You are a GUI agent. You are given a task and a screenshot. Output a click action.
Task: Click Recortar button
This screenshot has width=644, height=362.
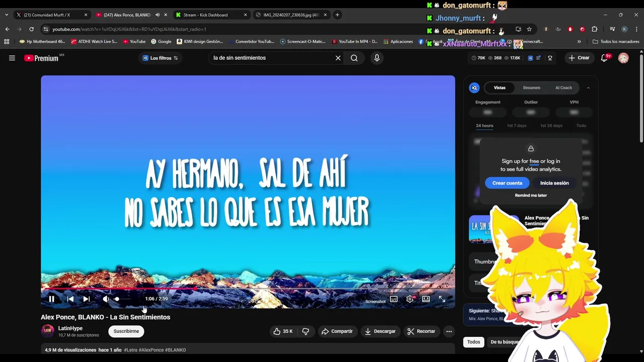pos(421,331)
